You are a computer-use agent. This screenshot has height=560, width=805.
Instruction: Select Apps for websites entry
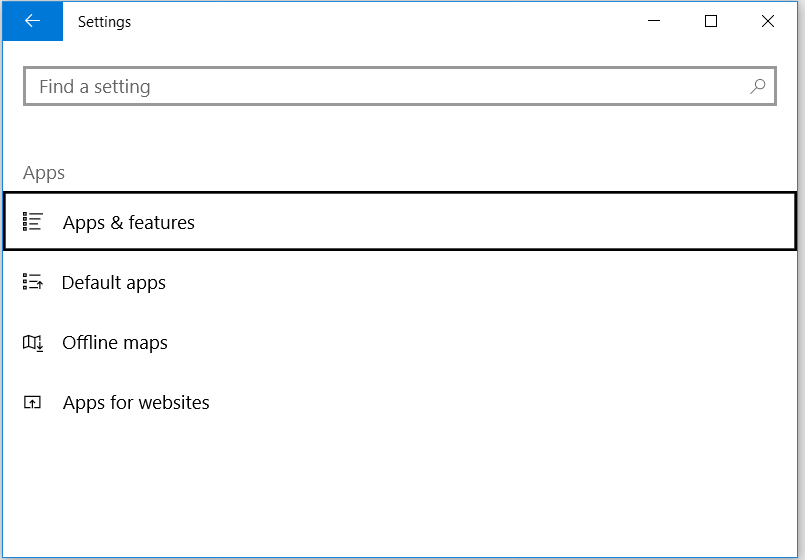point(399,402)
